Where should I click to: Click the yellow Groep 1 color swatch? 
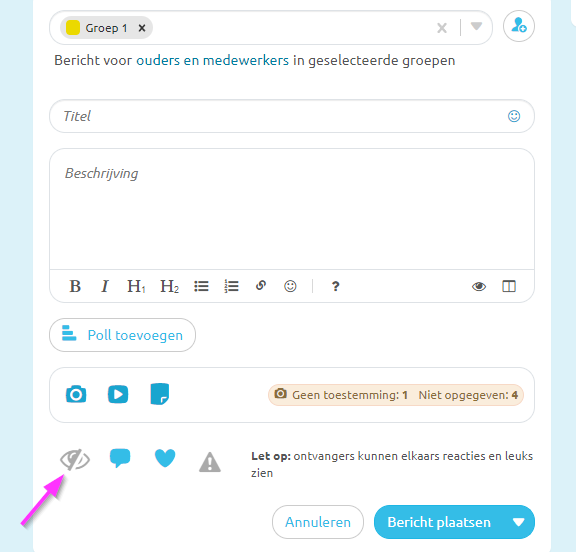point(73,28)
